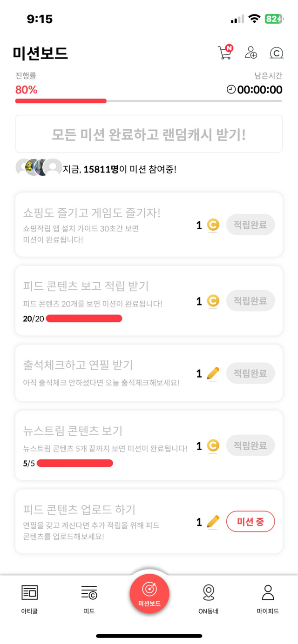298x644 pixels.
Task: Open the 마이피드 tab
Action: [268, 599]
